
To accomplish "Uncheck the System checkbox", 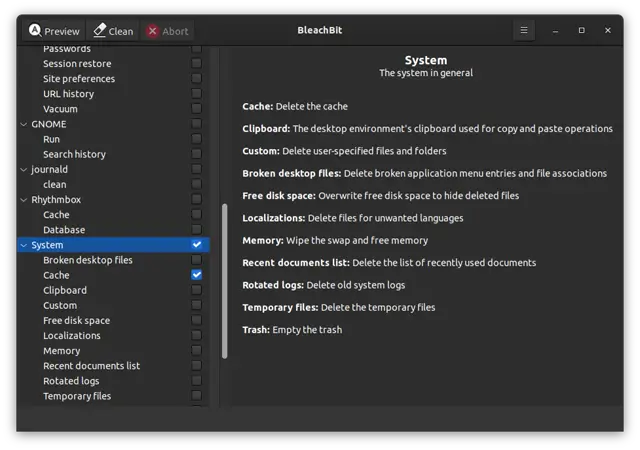I will pos(197,245).
